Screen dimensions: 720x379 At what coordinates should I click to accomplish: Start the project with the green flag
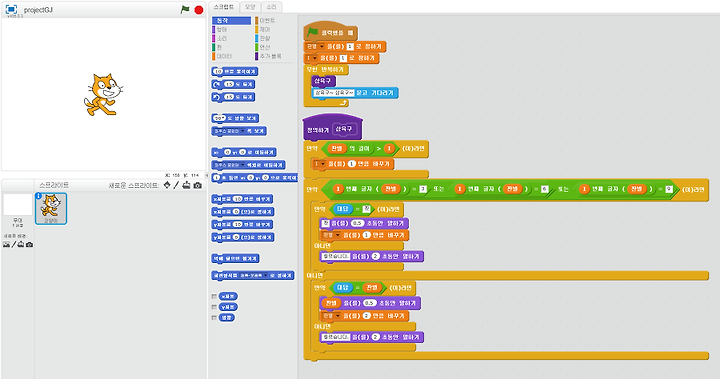coord(185,9)
